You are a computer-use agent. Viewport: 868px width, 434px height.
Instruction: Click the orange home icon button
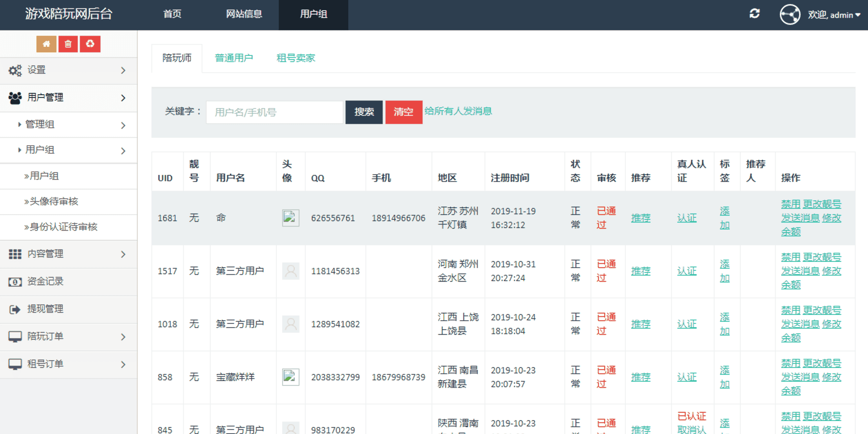click(46, 44)
